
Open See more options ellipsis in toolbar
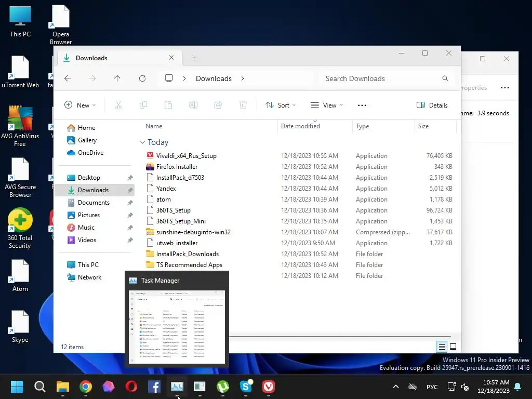[x=362, y=105]
